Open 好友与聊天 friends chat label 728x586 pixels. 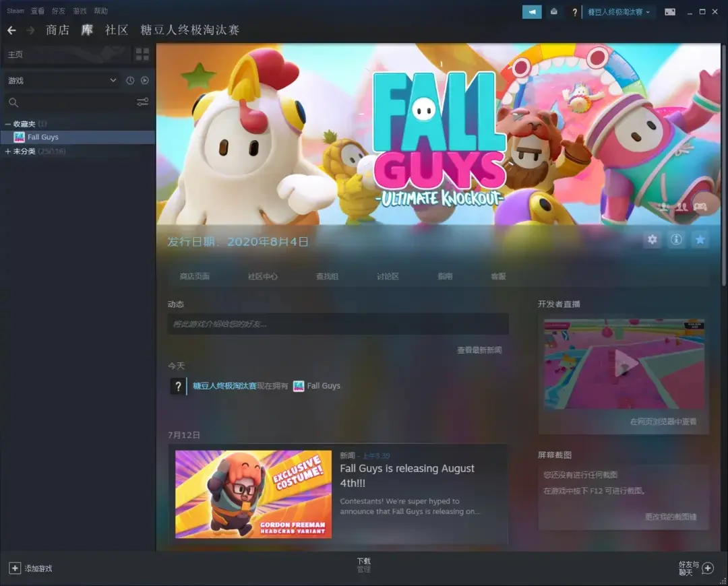pos(688,568)
